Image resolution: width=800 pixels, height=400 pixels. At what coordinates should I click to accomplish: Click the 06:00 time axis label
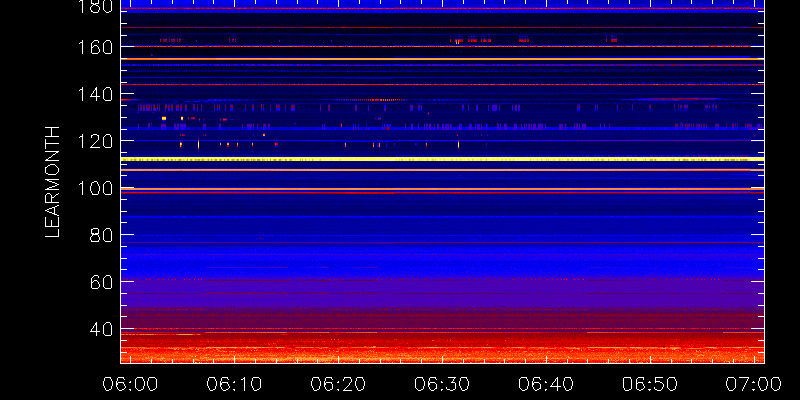tap(131, 384)
